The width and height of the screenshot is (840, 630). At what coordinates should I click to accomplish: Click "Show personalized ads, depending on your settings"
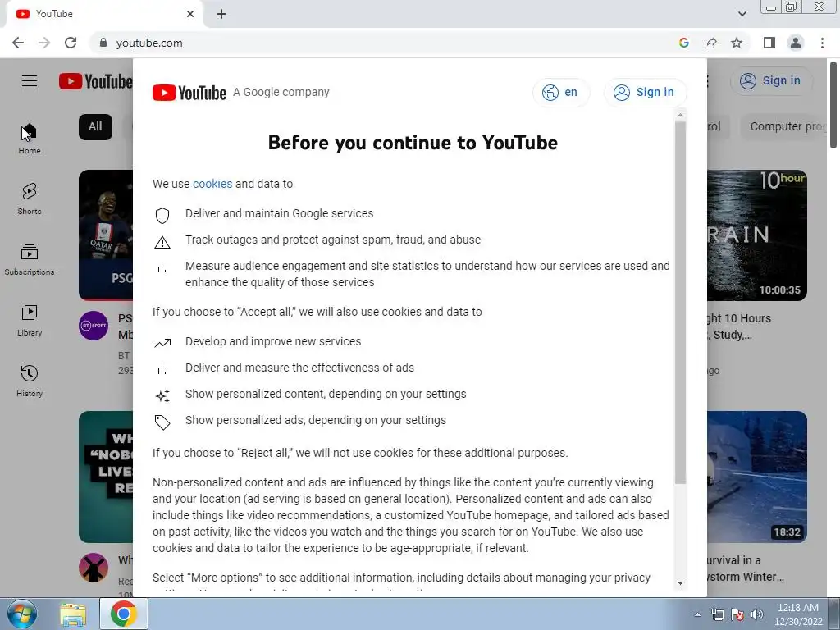(x=316, y=420)
